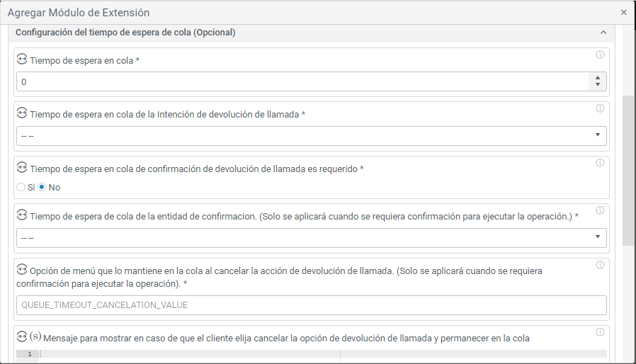
Task: Click sync icon beside 'confirmación de devolución de llamada es requerido'
Action: pyautogui.click(x=22, y=168)
